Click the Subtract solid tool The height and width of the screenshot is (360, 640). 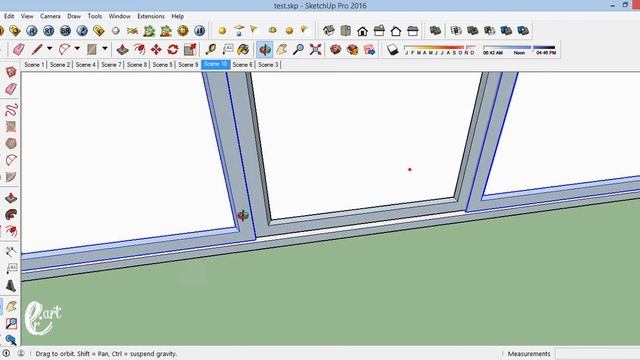coord(489,31)
